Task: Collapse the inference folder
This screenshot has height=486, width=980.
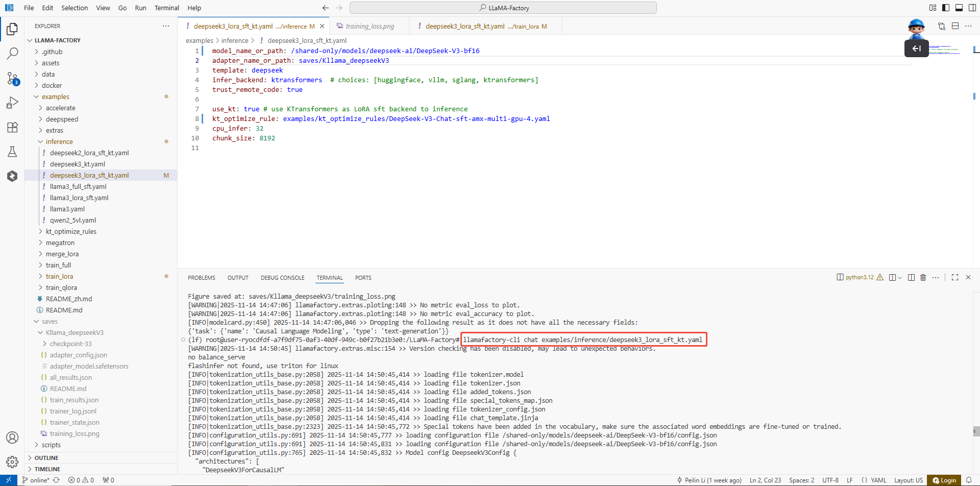Action: [x=59, y=141]
